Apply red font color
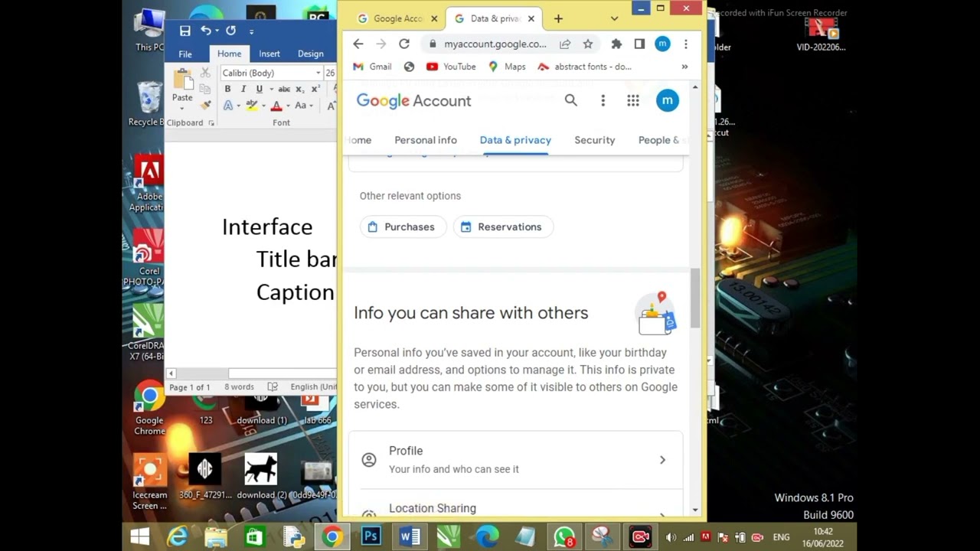Image resolution: width=980 pixels, height=551 pixels. (x=276, y=106)
